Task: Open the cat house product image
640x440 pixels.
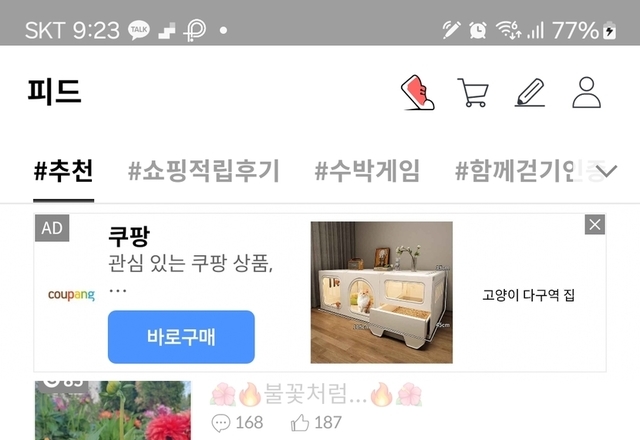Action: tap(382, 292)
